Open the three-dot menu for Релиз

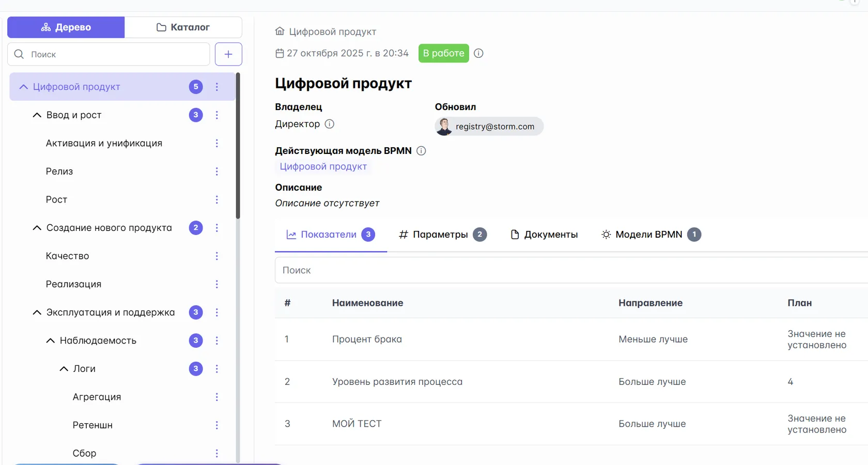(x=217, y=171)
